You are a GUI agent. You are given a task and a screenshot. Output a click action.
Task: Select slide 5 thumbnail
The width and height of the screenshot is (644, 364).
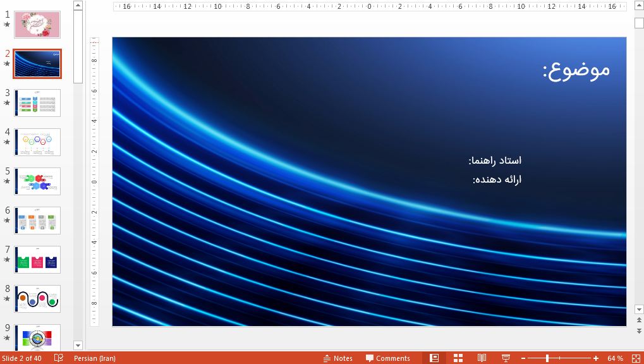coord(37,181)
